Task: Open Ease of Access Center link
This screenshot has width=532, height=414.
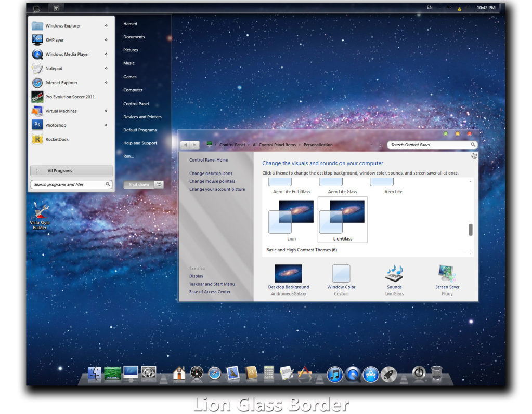Action: point(210,292)
